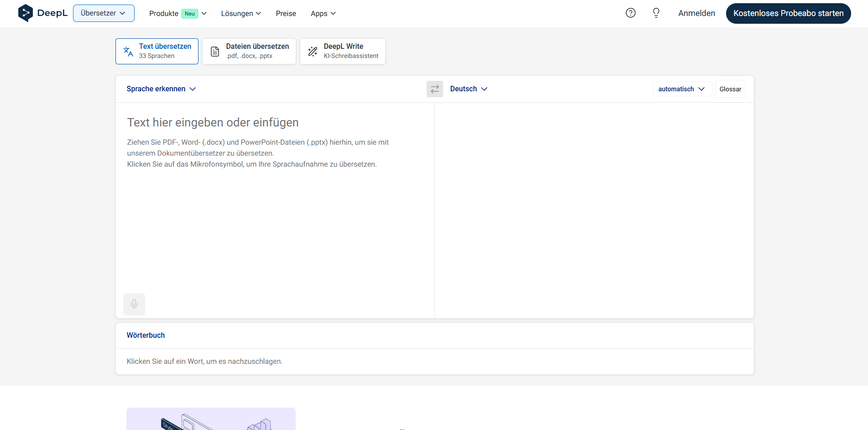The width and height of the screenshot is (868, 430).
Task: Expand the Sprache erkennen source language list
Action: (x=161, y=89)
